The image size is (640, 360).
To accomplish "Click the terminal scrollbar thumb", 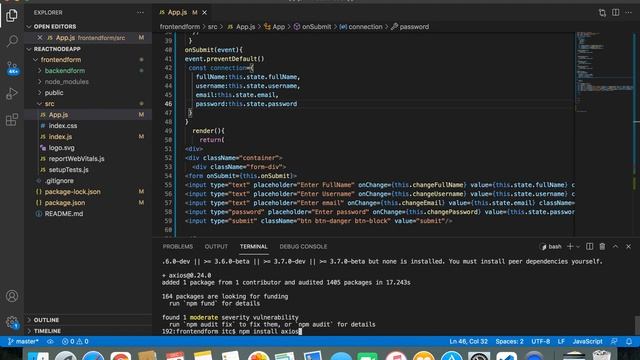I will pos(637,325).
